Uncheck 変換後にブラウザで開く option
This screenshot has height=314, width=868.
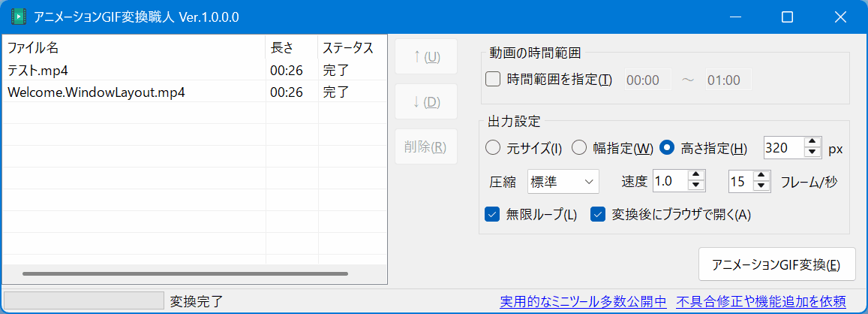598,215
